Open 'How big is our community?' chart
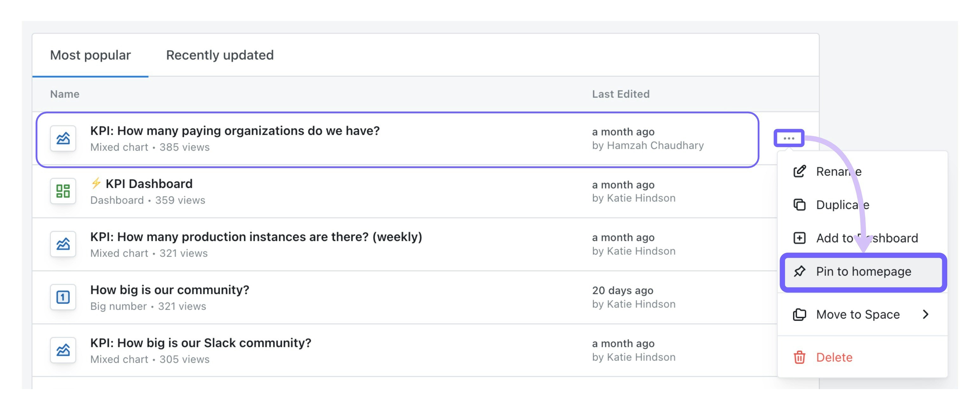Viewport: 980px width, 412px height. (170, 290)
